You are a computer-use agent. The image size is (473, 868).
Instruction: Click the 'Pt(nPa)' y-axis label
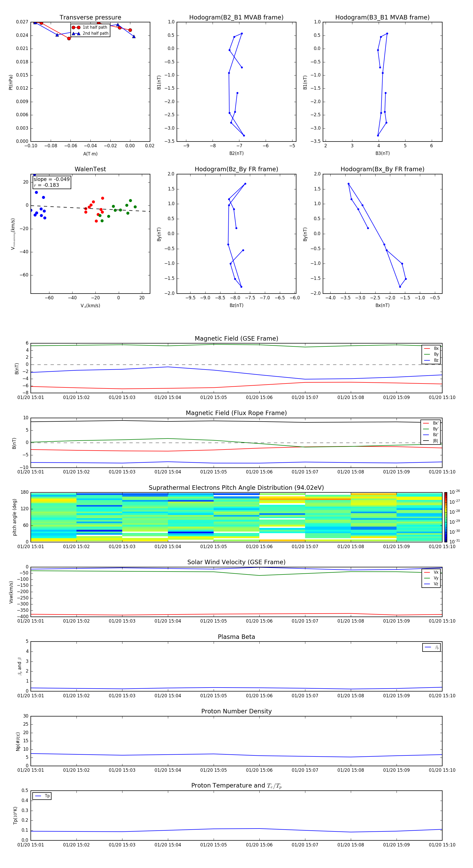click(11, 82)
